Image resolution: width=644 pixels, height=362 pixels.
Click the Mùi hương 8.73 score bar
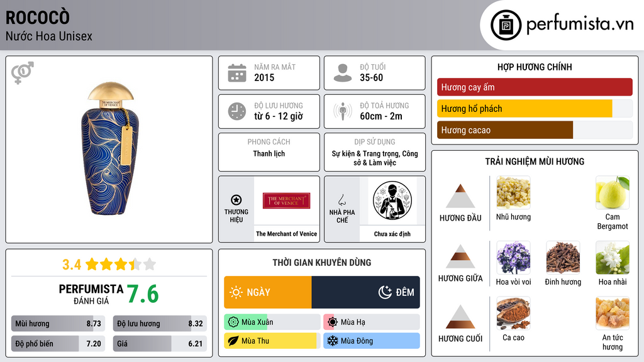coord(58,324)
